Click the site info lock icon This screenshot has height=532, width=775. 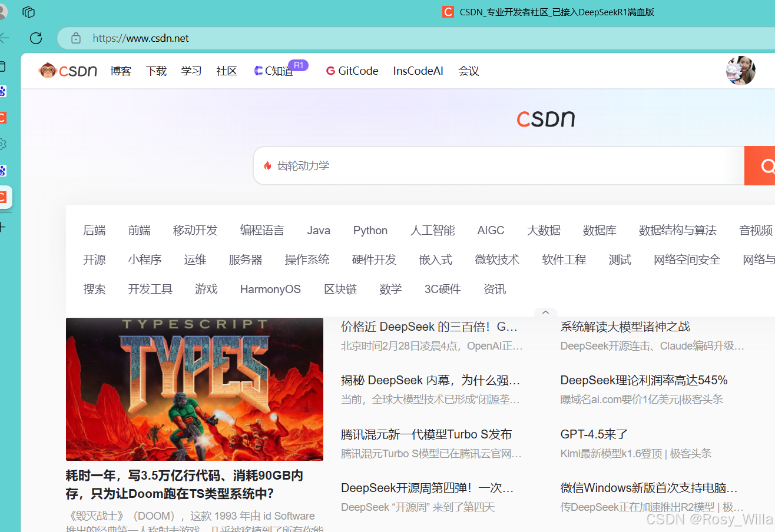point(76,38)
